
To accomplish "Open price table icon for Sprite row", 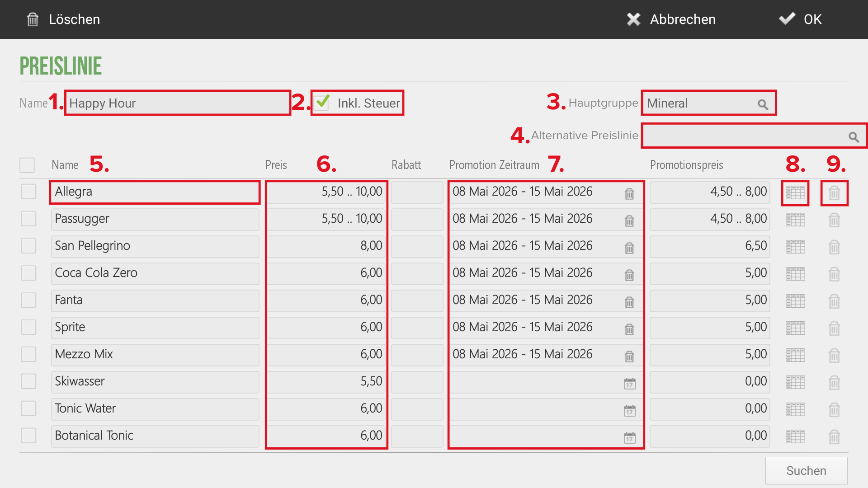I will (x=795, y=328).
